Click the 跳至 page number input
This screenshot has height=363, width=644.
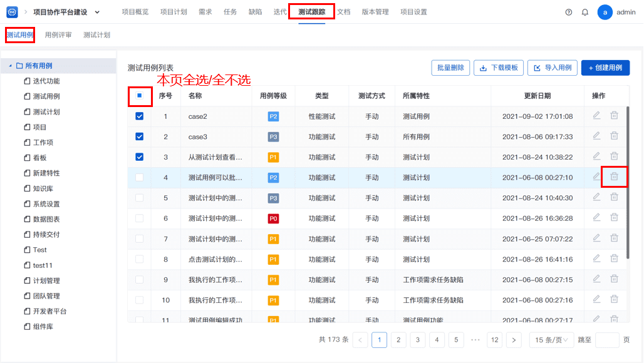pos(607,340)
